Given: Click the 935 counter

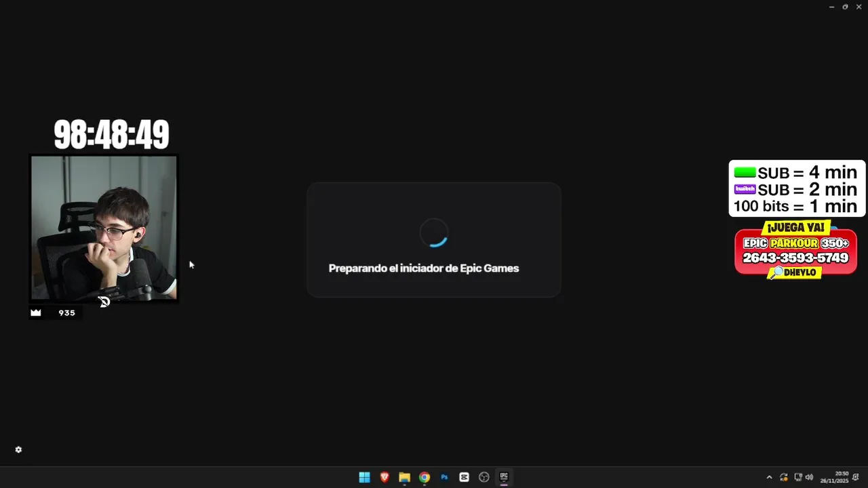Looking at the screenshot, I should coord(66,312).
